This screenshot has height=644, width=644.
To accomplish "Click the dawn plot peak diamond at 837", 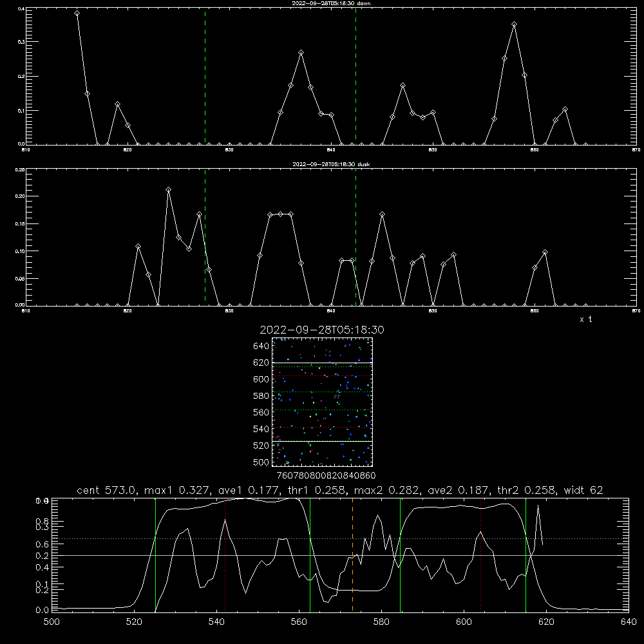I will pyautogui.click(x=301, y=53).
